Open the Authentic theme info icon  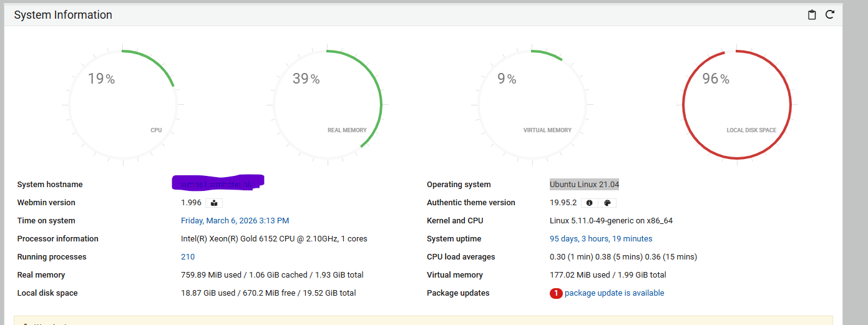[x=589, y=203]
